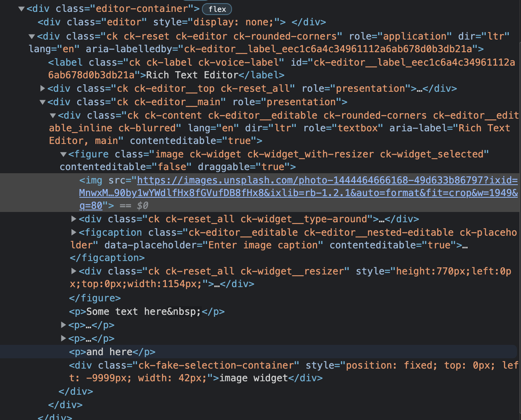
Task: Click the contenteditable="false" attribute on figure
Action: coord(125,167)
